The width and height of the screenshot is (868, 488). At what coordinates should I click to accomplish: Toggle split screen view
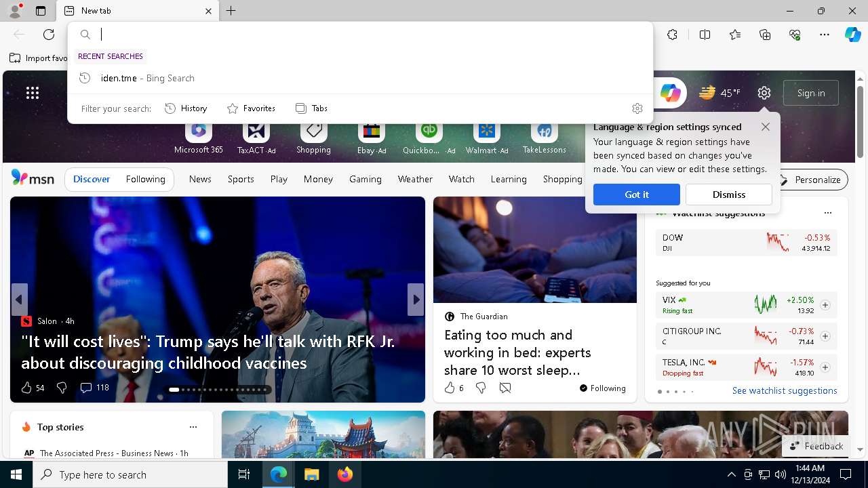tap(705, 35)
